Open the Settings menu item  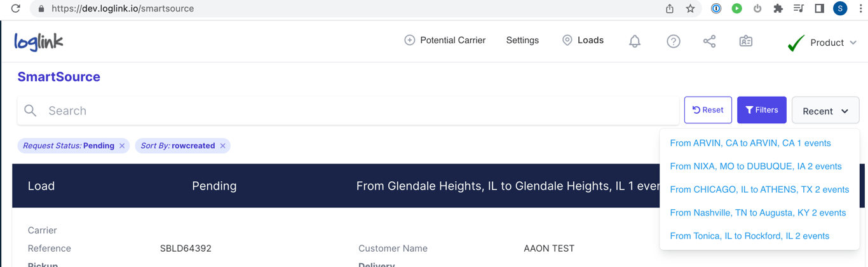(x=522, y=41)
